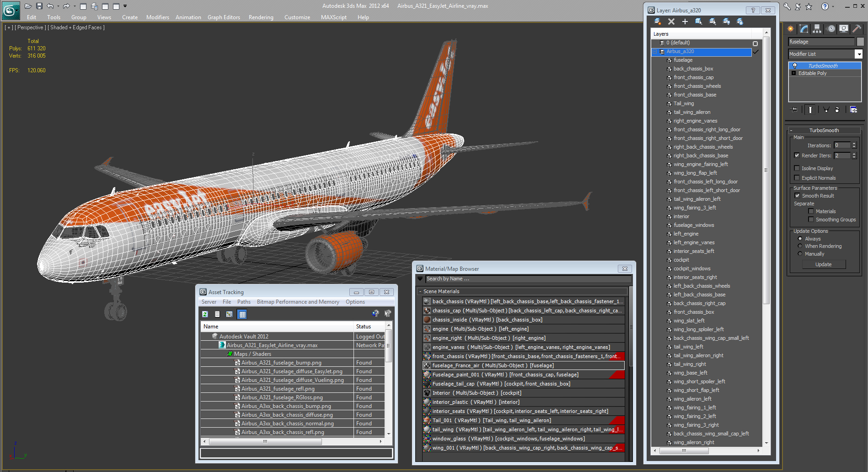Open the Motion command panel tab
The image size is (868, 472).
point(831,29)
